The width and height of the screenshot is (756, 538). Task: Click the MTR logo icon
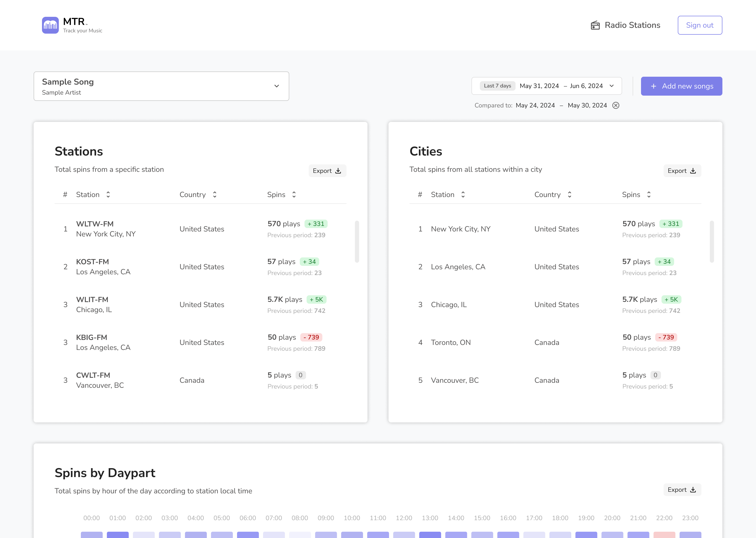click(50, 25)
